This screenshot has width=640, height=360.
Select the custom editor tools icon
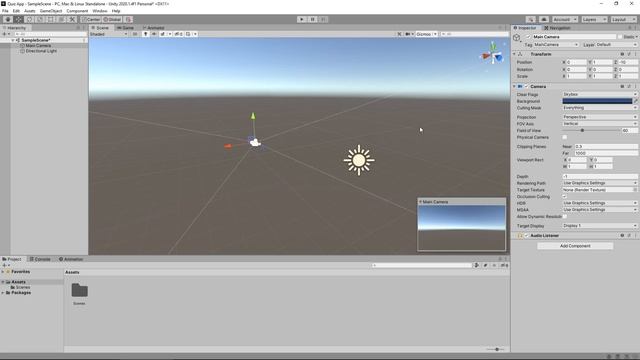coord(72,19)
